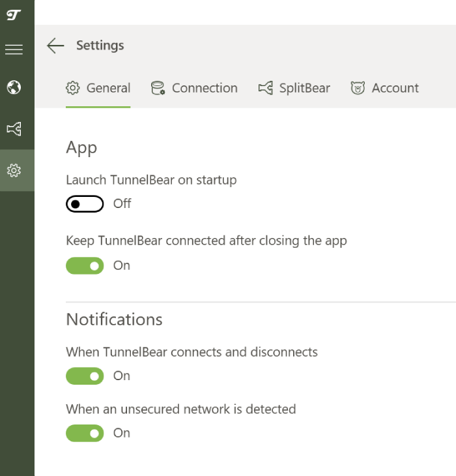
Task: Turn off connects and disconnects notifications toggle
Action: point(85,376)
